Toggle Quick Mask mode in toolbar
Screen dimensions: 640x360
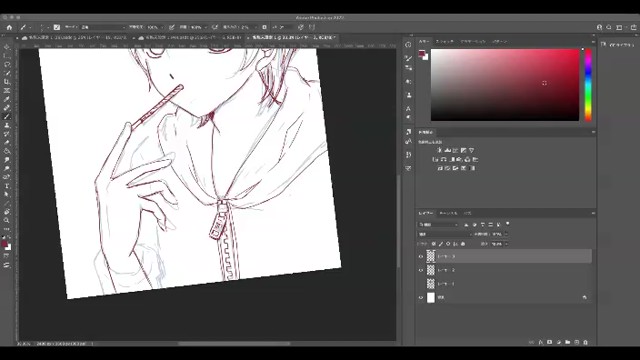[7, 256]
